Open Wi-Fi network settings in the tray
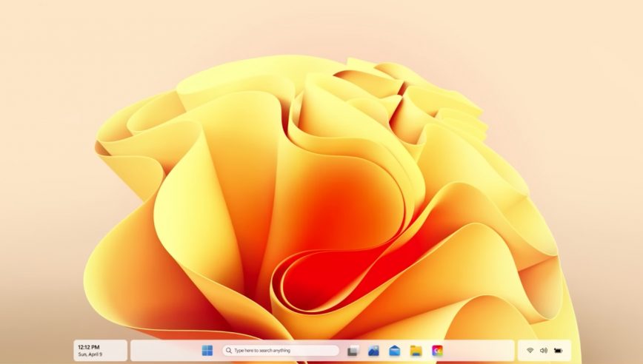 pos(530,351)
